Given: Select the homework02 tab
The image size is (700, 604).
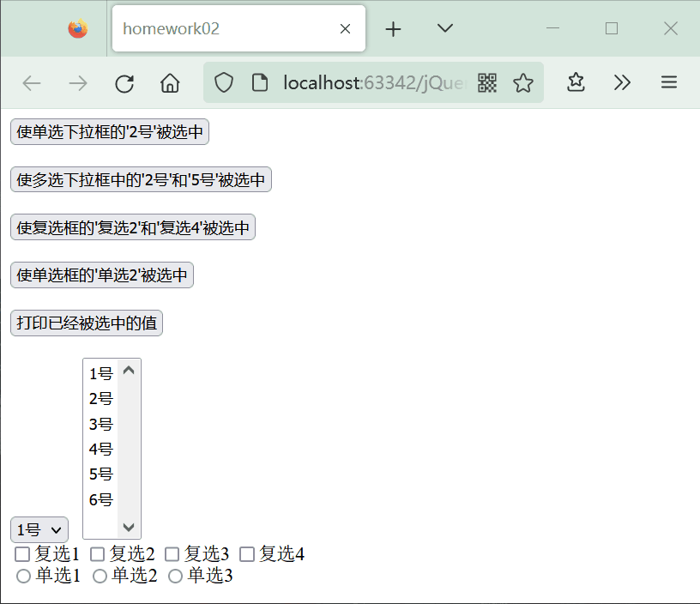Looking at the screenshot, I should 238,28.
